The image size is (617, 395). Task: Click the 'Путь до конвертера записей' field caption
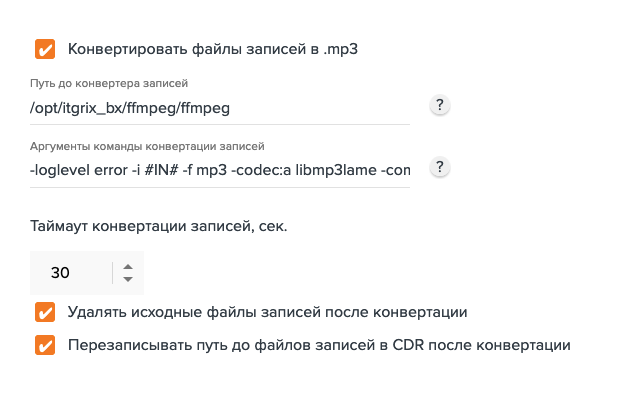pos(109,83)
